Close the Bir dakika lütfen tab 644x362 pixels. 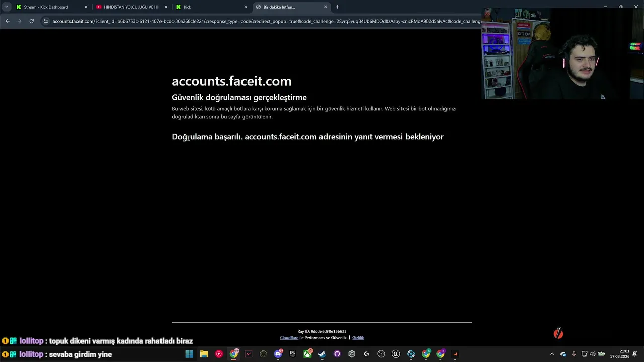click(325, 7)
